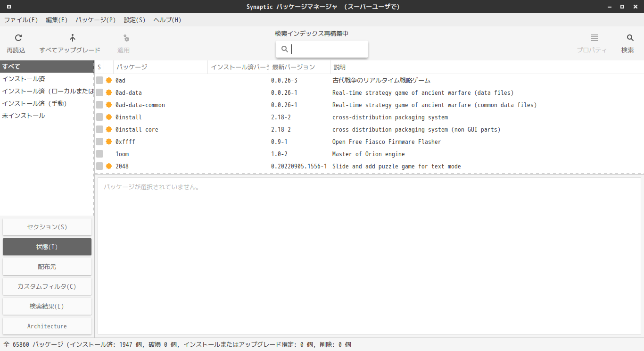644x351 pixels.
Task: Mark the status box for 0install-core
Action: tap(99, 129)
